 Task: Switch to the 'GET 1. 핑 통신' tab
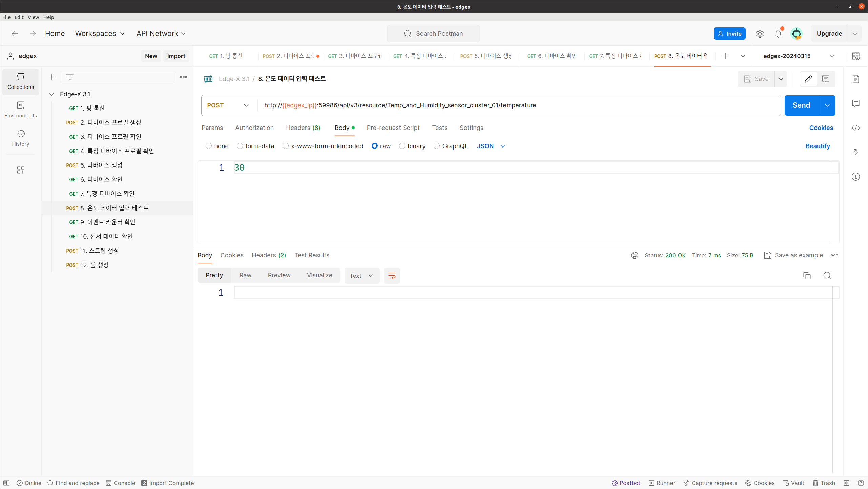click(226, 56)
